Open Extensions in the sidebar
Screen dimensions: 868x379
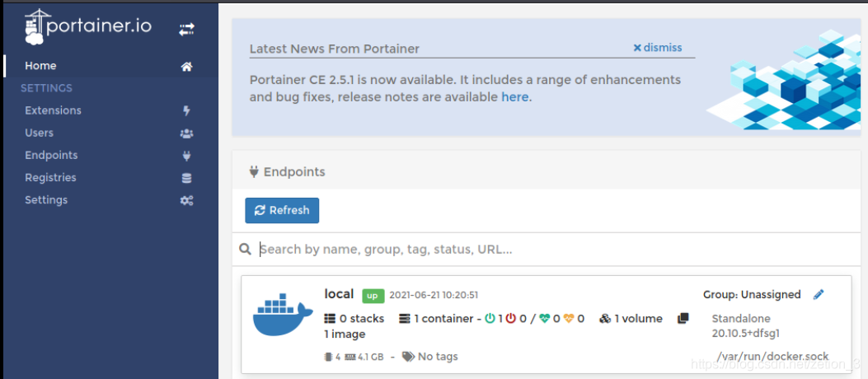(53, 110)
